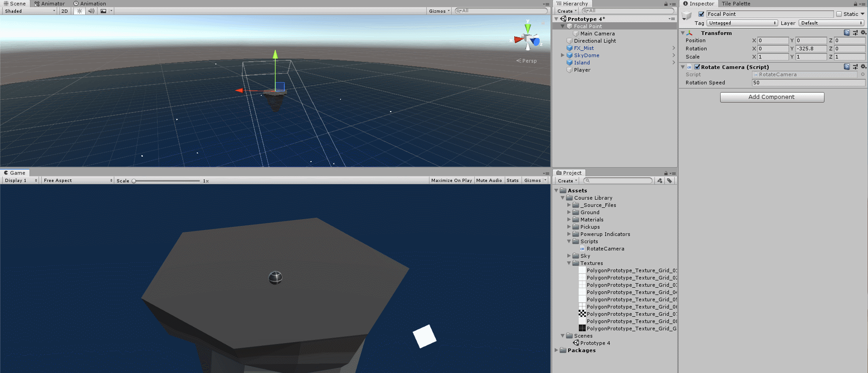Toggle Scene view audio speaker icon
868x373 pixels.
(x=91, y=11)
